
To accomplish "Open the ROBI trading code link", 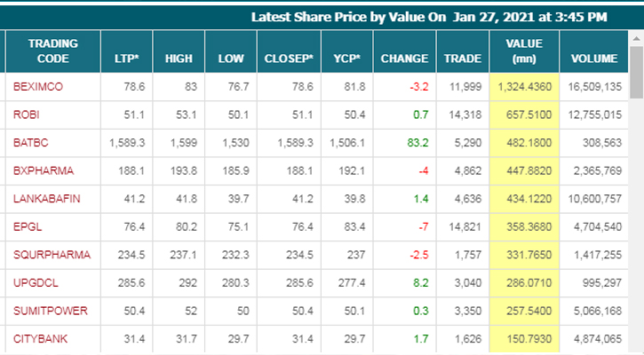I will [27, 114].
